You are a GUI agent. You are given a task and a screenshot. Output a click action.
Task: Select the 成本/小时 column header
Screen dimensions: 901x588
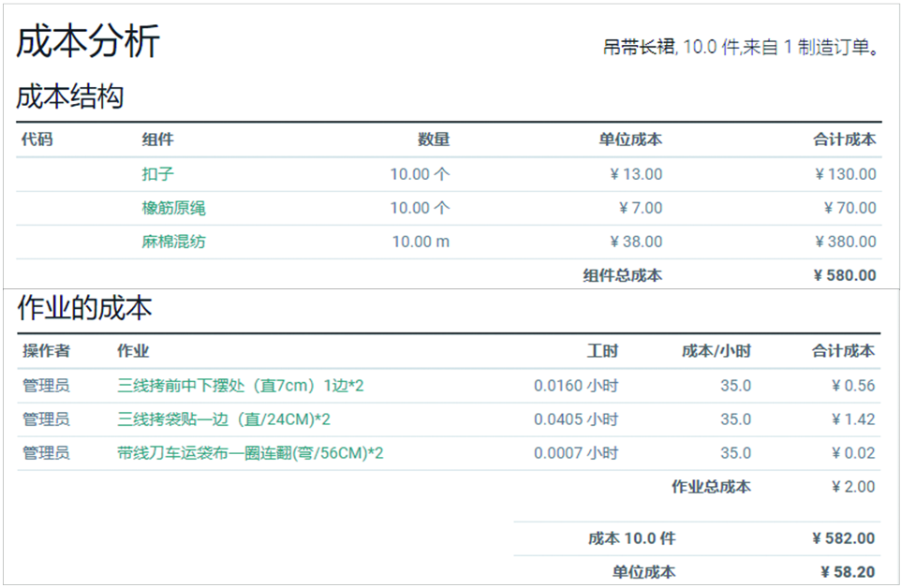click(x=716, y=351)
